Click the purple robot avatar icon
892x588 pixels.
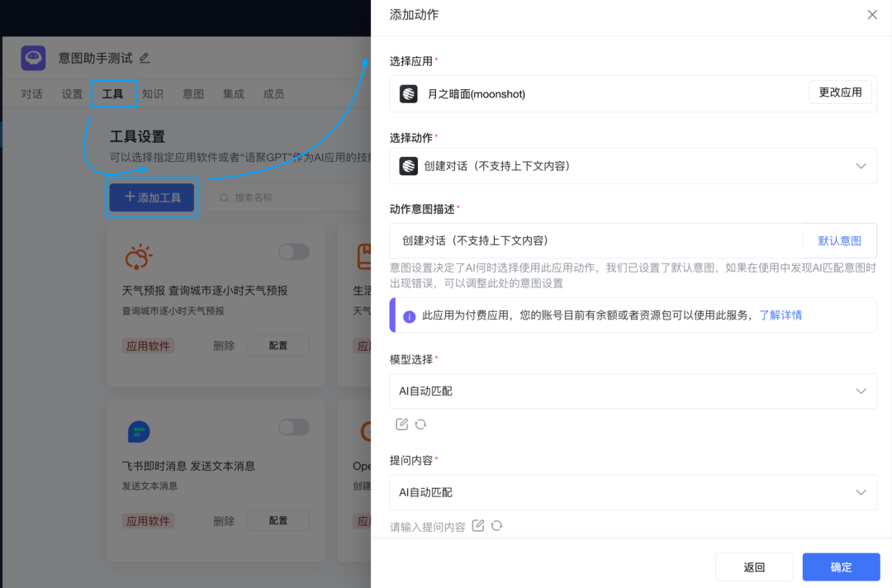[x=34, y=58]
